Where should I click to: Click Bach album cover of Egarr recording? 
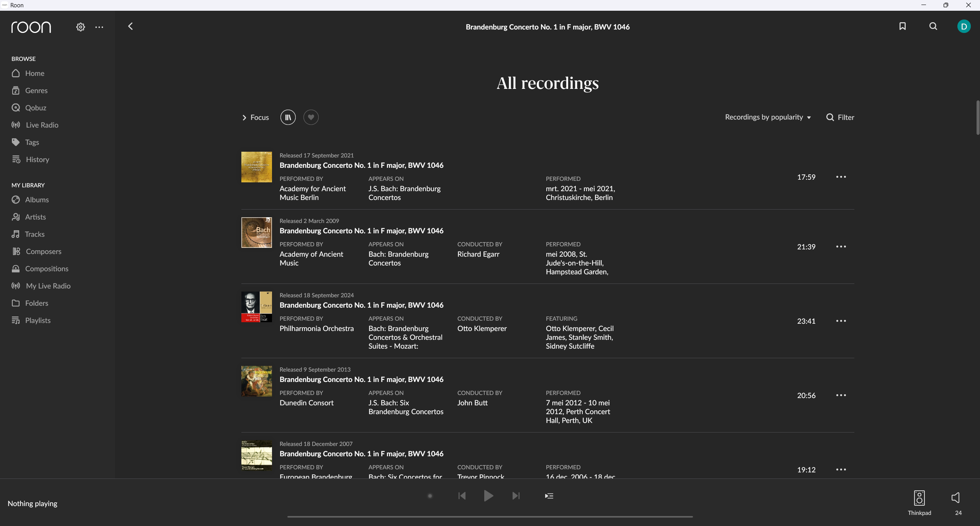[257, 233]
